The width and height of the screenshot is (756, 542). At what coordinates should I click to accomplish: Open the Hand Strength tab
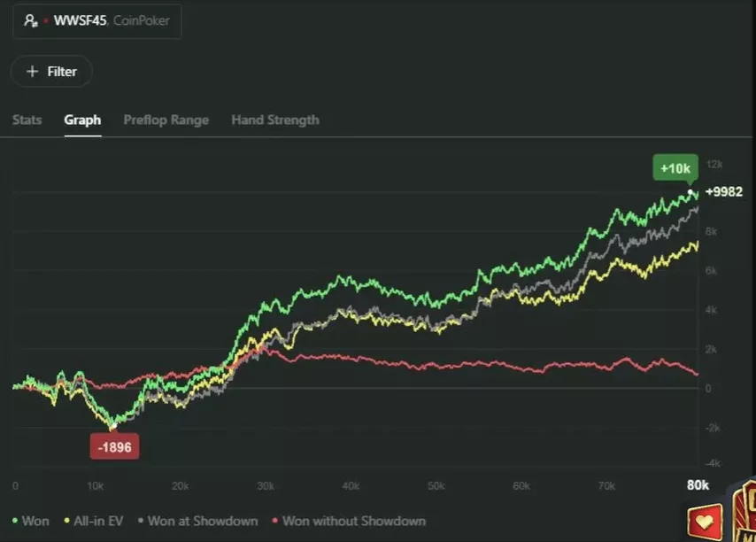click(x=275, y=120)
